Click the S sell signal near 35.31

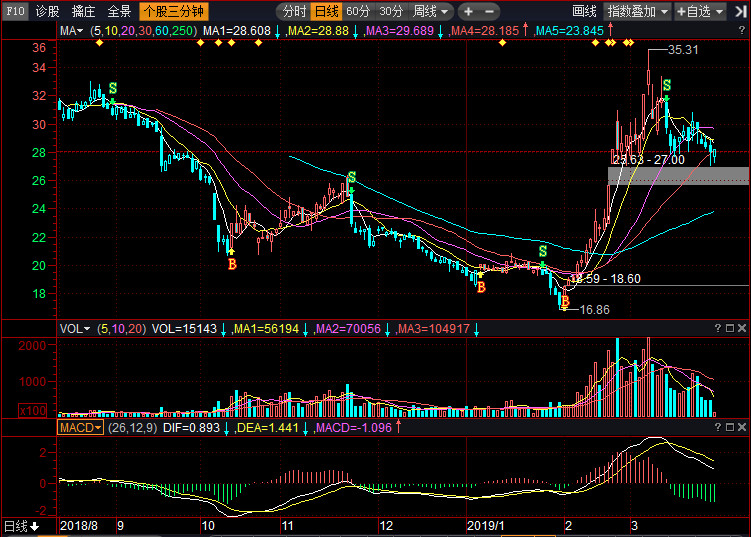click(667, 86)
